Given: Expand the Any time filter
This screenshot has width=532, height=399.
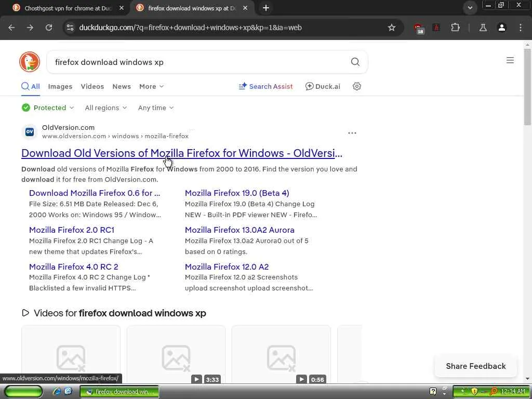Looking at the screenshot, I should (156, 108).
